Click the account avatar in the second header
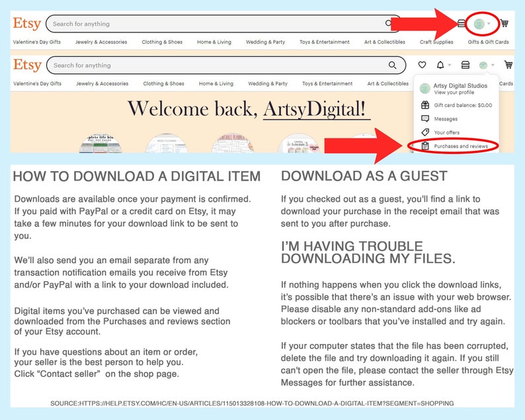 pos(483,65)
